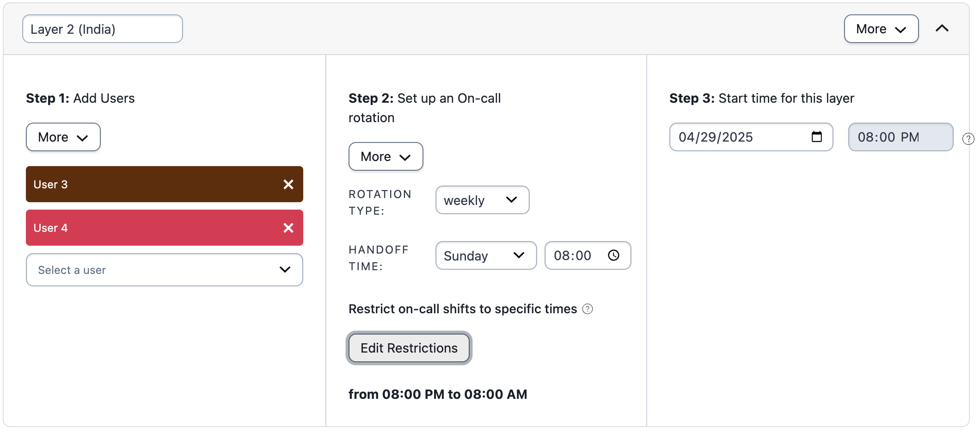Open the Select a user dropdown
The image size is (980, 434).
tap(165, 270)
